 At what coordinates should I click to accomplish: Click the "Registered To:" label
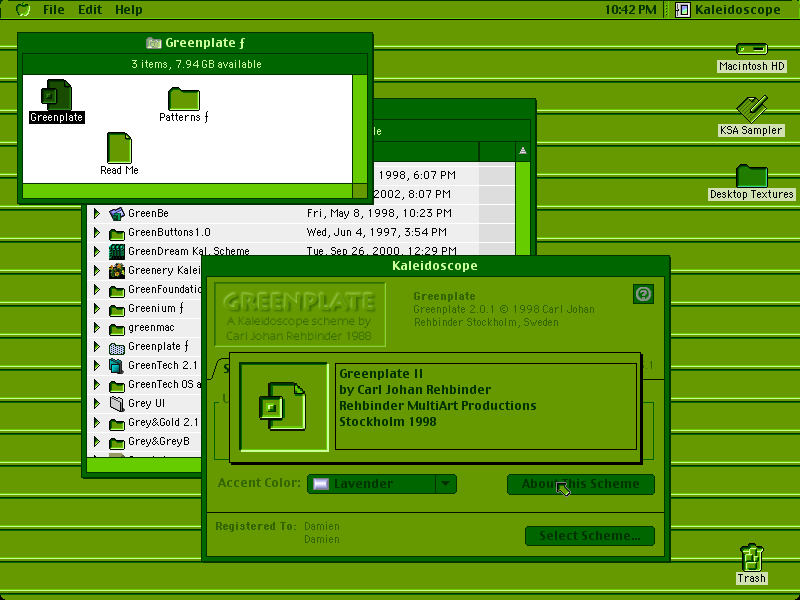click(x=256, y=526)
